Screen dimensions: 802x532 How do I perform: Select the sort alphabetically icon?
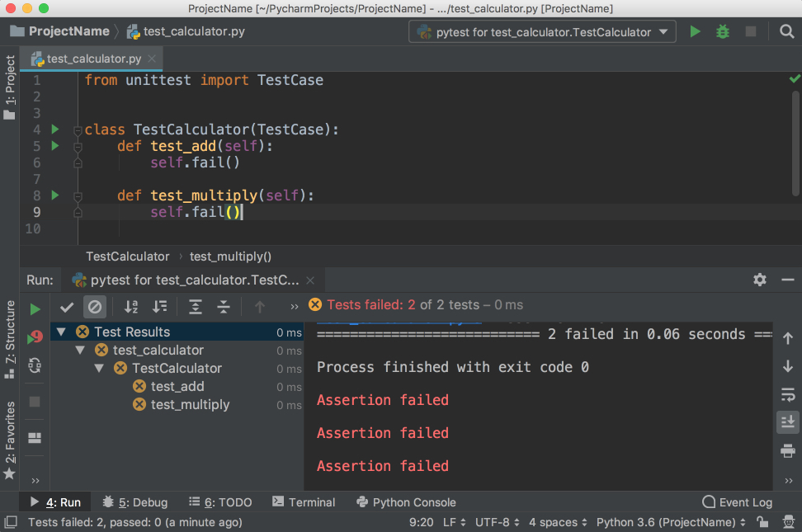[130, 307]
